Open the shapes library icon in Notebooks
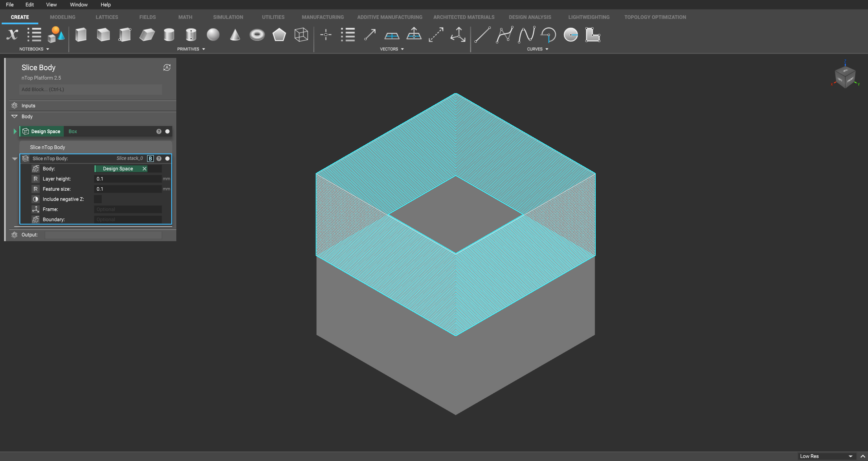 pyautogui.click(x=56, y=35)
